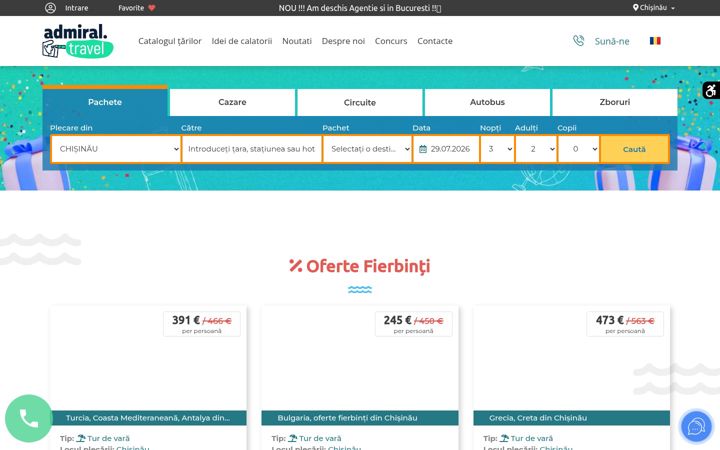720x450 pixels.
Task: Click the calendar icon in the Data field
Action: pyautogui.click(x=423, y=149)
